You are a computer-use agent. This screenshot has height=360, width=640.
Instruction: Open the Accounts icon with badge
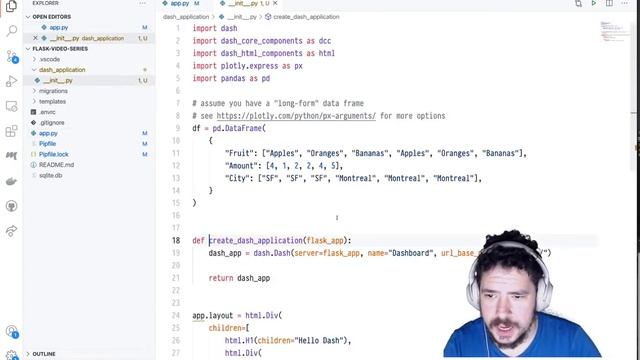point(11,331)
